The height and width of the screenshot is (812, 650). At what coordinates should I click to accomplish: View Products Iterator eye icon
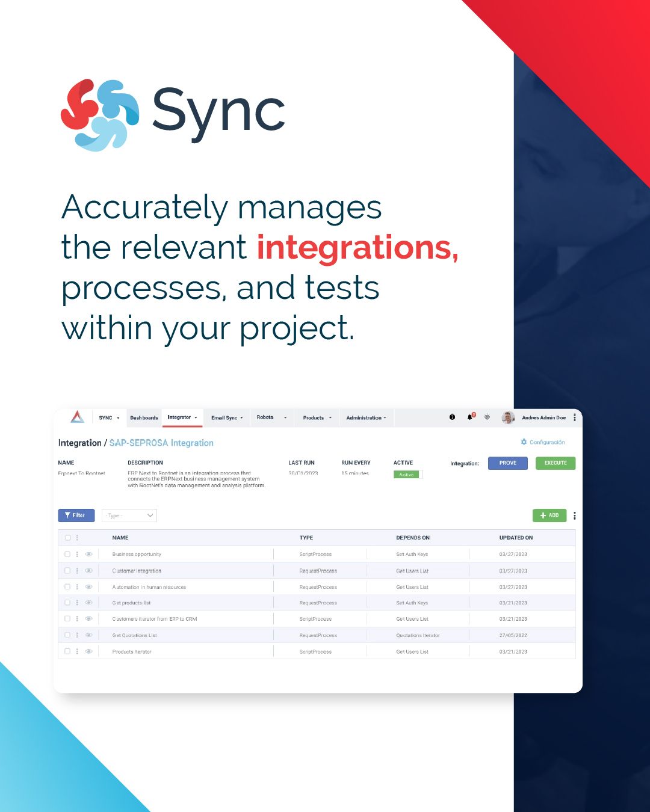click(88, 651)
